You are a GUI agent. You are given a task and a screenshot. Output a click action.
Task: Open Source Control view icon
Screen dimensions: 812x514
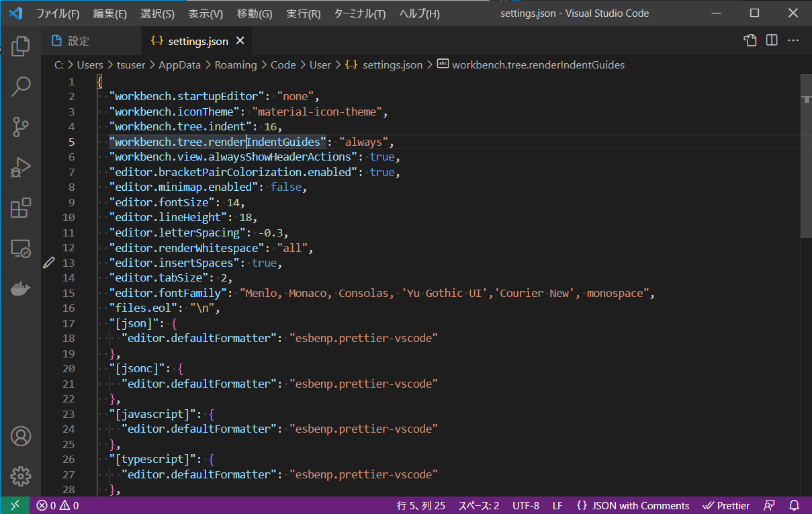point(21,126)
